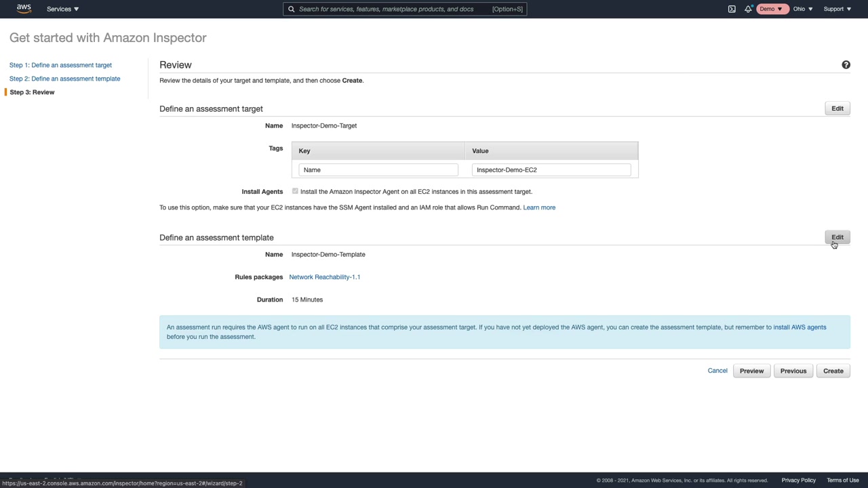
Task: Select the Inspector-Demo-Target name text
Action: tap(324, 125)
